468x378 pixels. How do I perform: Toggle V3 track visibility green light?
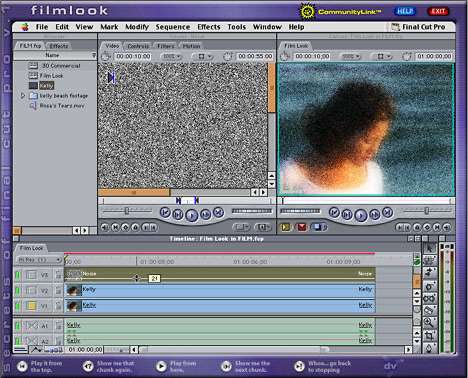tap(18, 275)
